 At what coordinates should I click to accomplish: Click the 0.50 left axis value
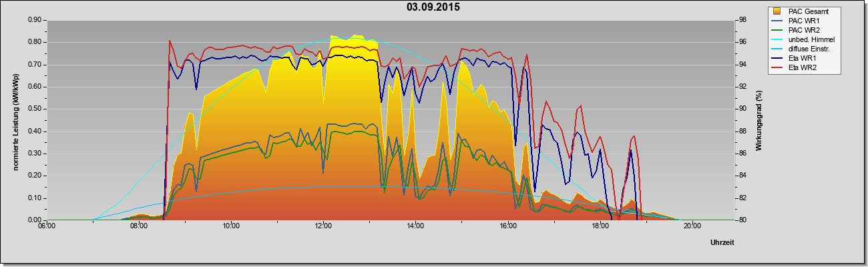click(35, 109)
